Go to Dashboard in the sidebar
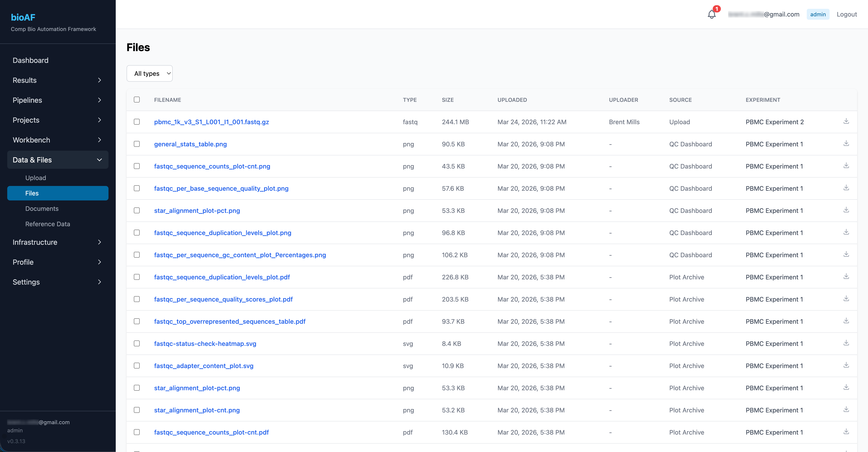This screenshot has width=868, height=452. pyautogui.click(x=58, y=60)
